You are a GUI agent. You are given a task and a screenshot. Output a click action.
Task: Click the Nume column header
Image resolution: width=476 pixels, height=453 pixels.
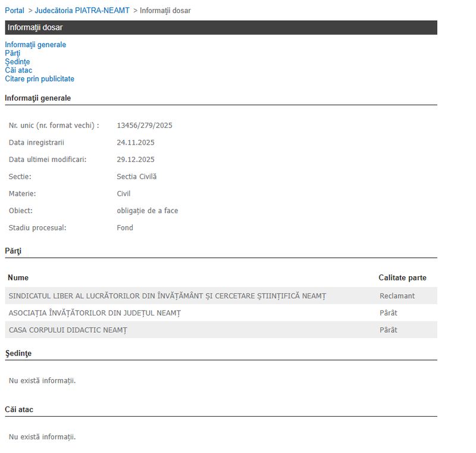click(18, 277)
